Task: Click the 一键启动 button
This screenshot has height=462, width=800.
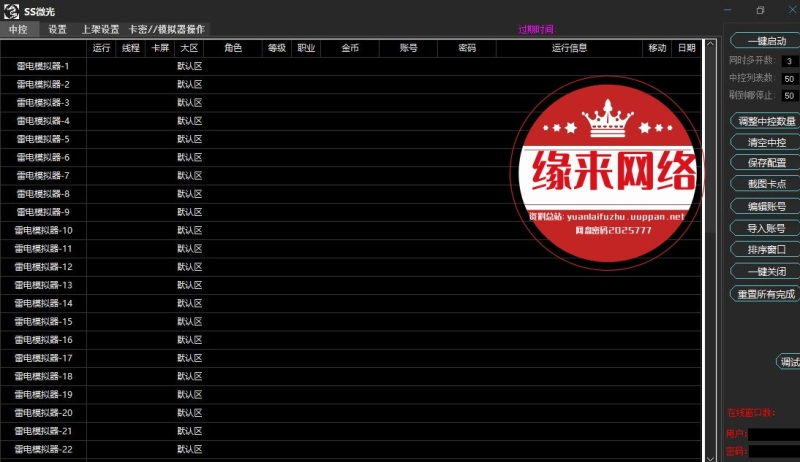Action: [766, 41]
